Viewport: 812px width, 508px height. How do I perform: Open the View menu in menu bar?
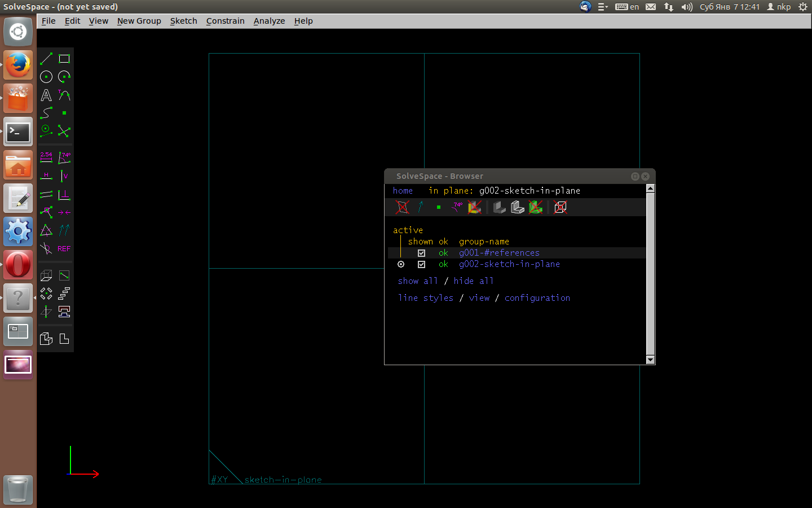coord(99,21)
